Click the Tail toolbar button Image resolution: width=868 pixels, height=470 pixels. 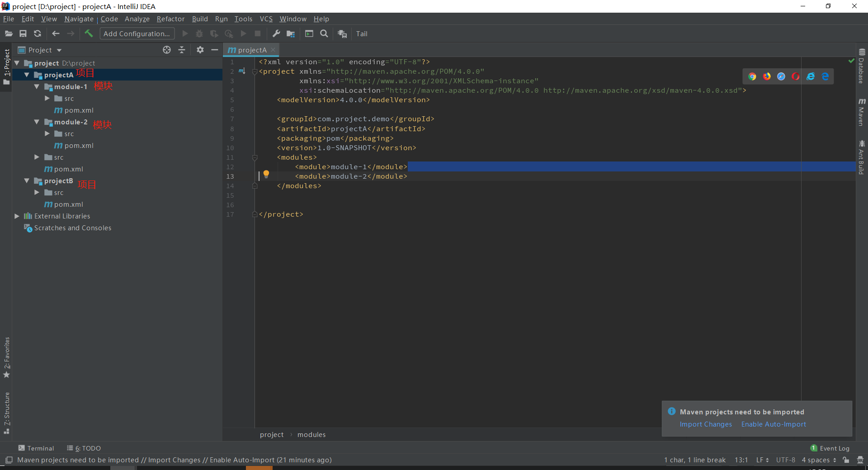coord(362,34)
